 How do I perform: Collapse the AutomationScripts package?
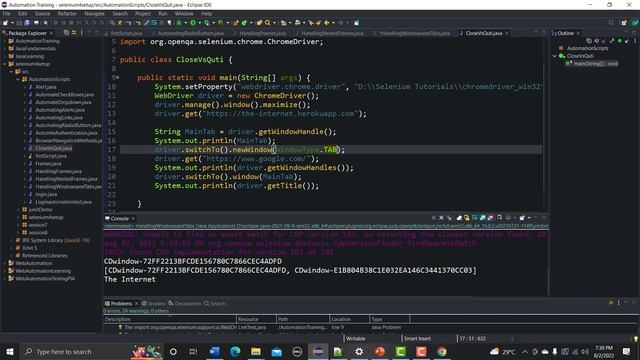pyautogui.click(x=18, y=79)
